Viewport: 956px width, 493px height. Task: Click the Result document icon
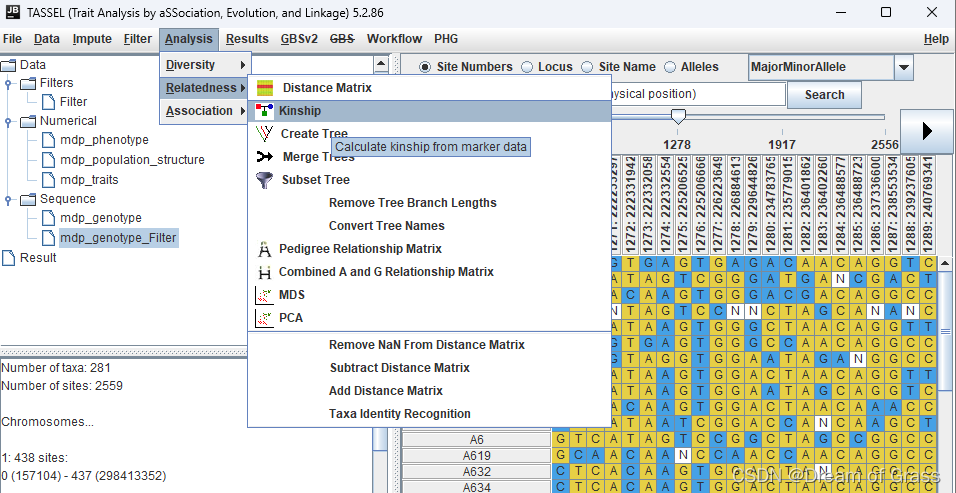coord(9,258)
